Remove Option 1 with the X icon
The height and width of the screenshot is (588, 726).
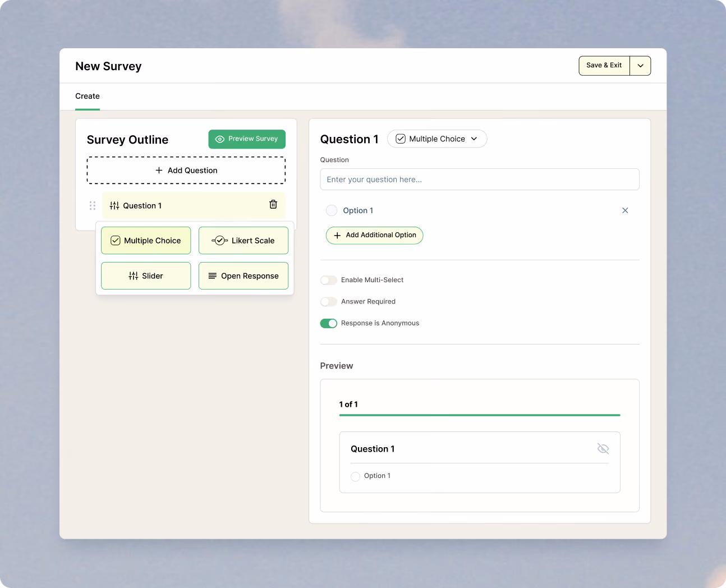click(625, 210)
